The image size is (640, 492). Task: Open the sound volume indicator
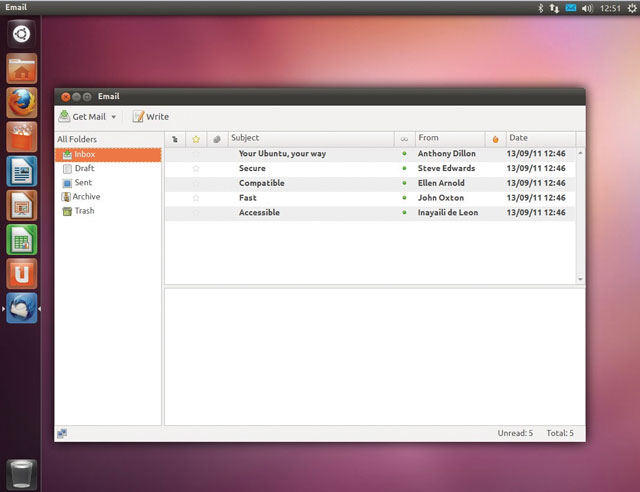point(587,8)
